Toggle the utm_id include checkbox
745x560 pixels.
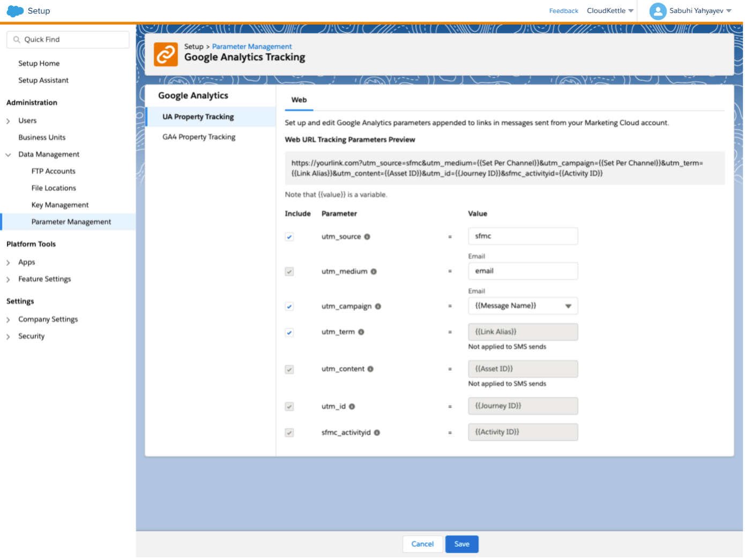coord(289,407)
